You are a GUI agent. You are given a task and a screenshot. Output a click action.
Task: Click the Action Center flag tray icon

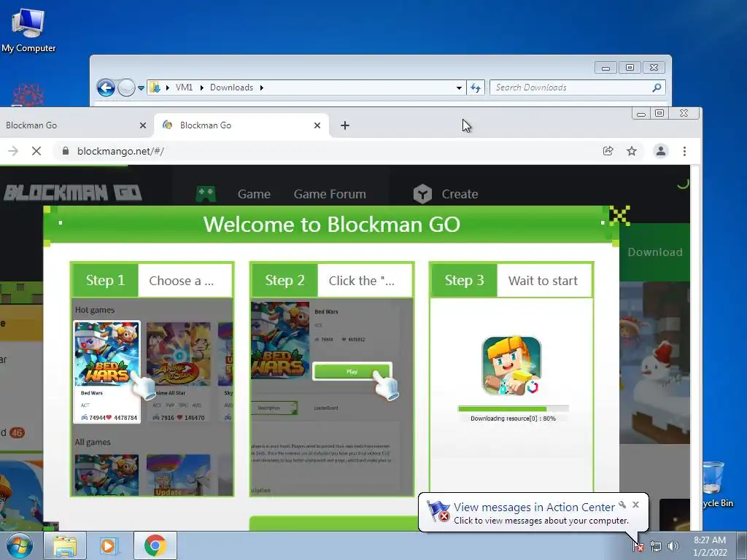pos(638,546)
